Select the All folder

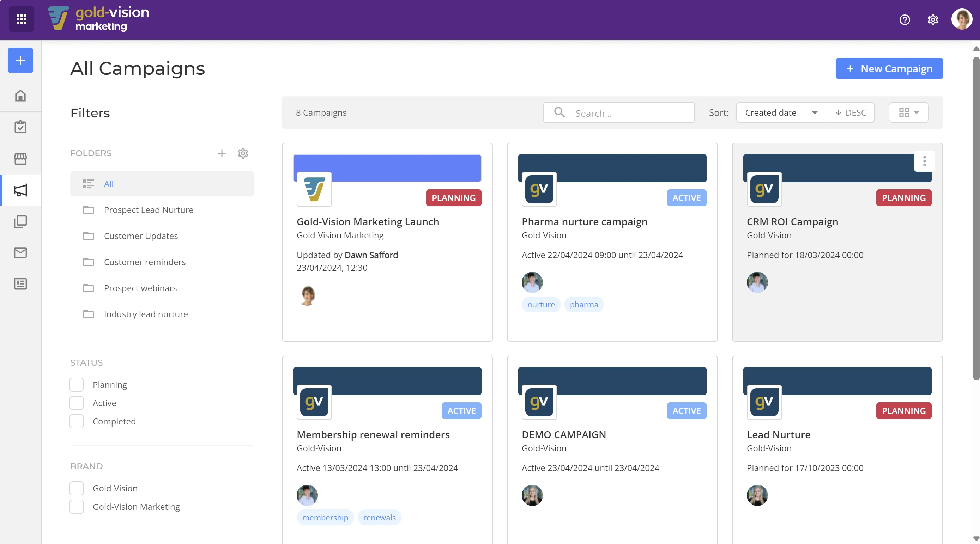click(162, 184)
